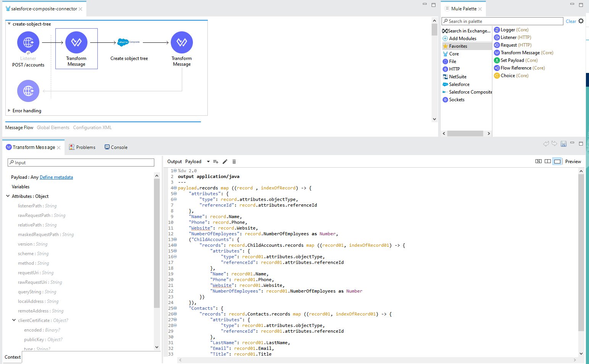This screenshot has height=364, width=589.
Task: Open Mule Palette settings gear
Action: (581, 21)
